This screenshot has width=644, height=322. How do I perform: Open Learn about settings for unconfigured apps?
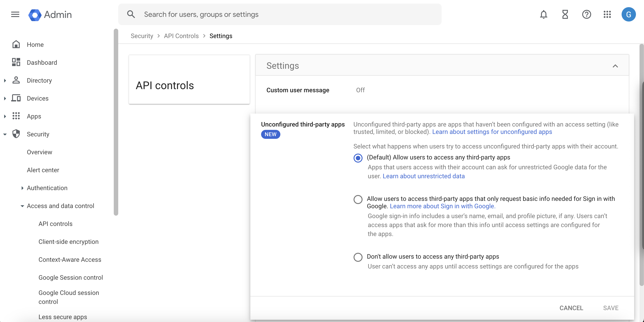click(x=492, y=132)
